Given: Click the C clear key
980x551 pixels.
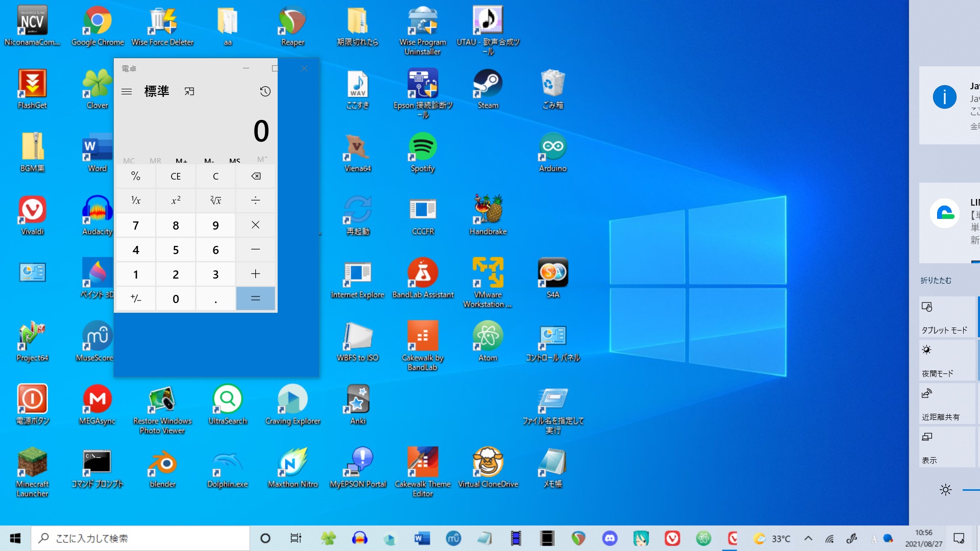Looking at the screenshot, I should [x=215, y=176].
